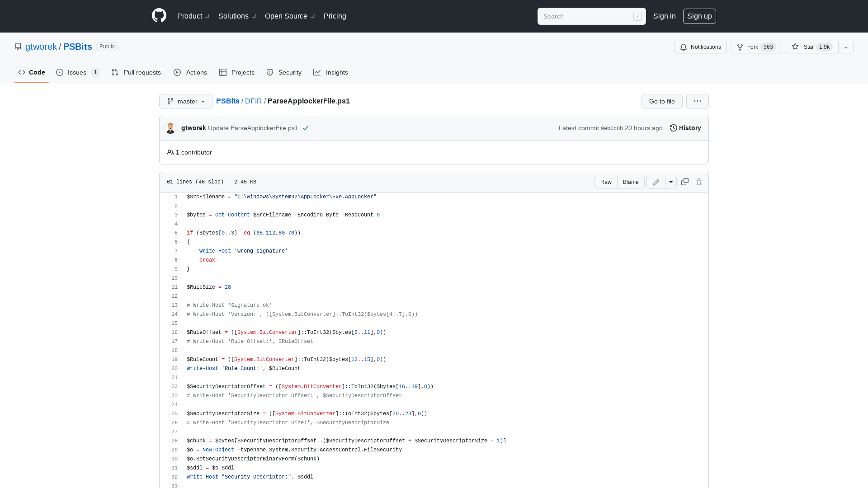This screenshot has width=868, height=488.
Task: Click the 'wrong signature' string in code
Action: [x=261, y=251]
